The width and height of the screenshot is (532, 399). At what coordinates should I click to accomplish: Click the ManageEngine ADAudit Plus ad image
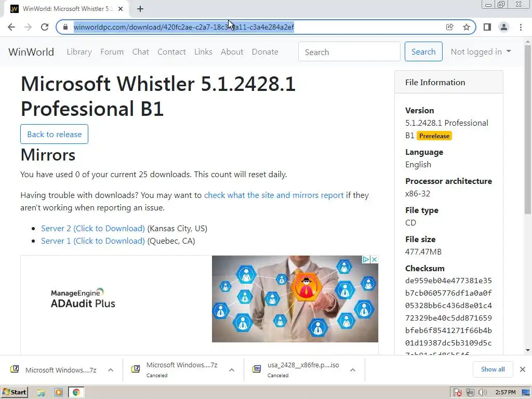pyautogui.click(x=295, y=299)
